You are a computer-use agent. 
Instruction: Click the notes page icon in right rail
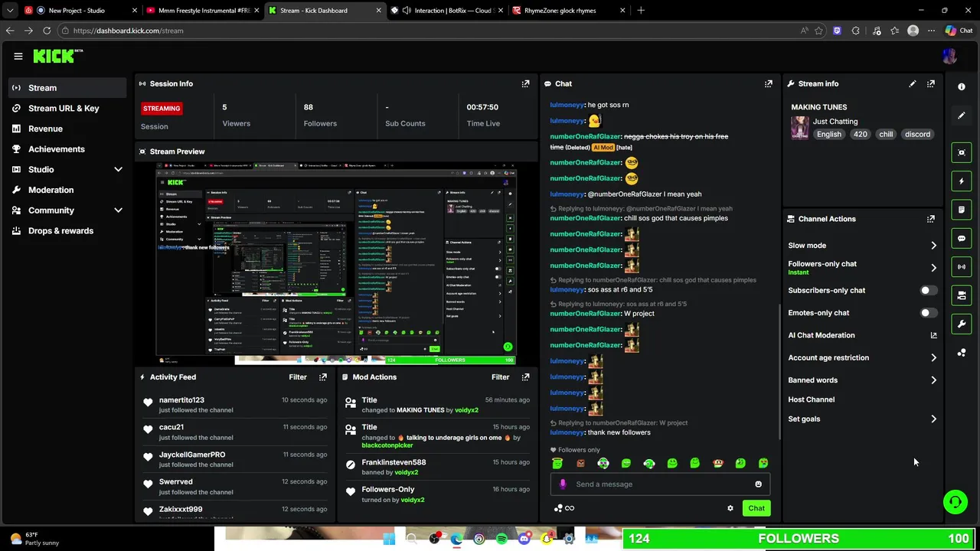pos(962,210)
